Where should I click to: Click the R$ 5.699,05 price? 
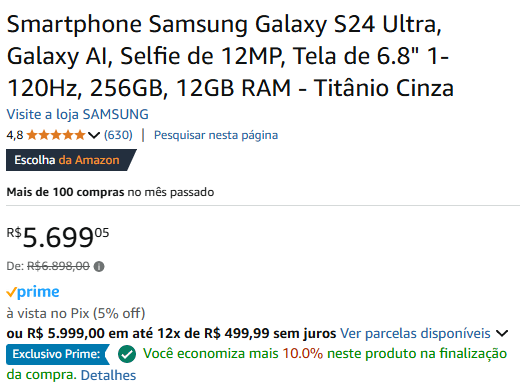pyautogui.click(x=58, y=238)
